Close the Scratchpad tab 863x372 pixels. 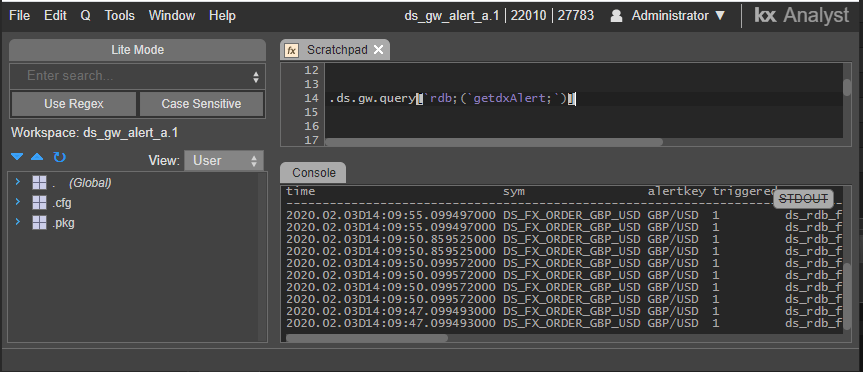(x=378, y=50)
